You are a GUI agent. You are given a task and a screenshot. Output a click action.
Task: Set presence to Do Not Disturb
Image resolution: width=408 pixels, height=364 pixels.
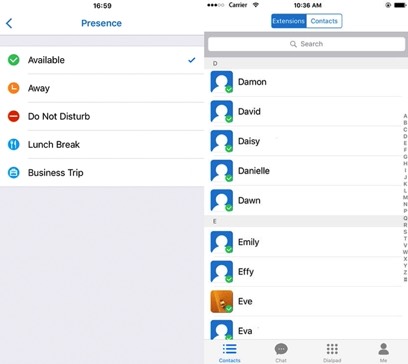pos(102,116)
